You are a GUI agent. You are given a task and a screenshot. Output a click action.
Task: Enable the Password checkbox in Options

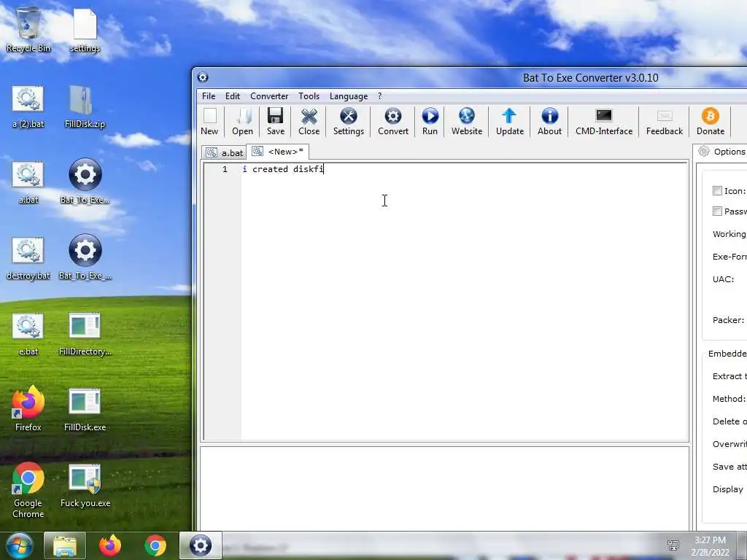coord(717,211)
